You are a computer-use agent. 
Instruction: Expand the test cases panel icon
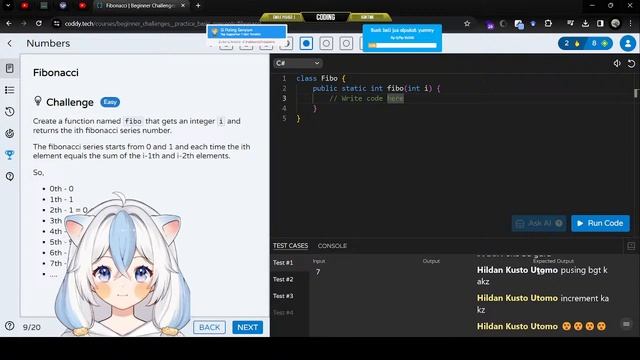631,246
